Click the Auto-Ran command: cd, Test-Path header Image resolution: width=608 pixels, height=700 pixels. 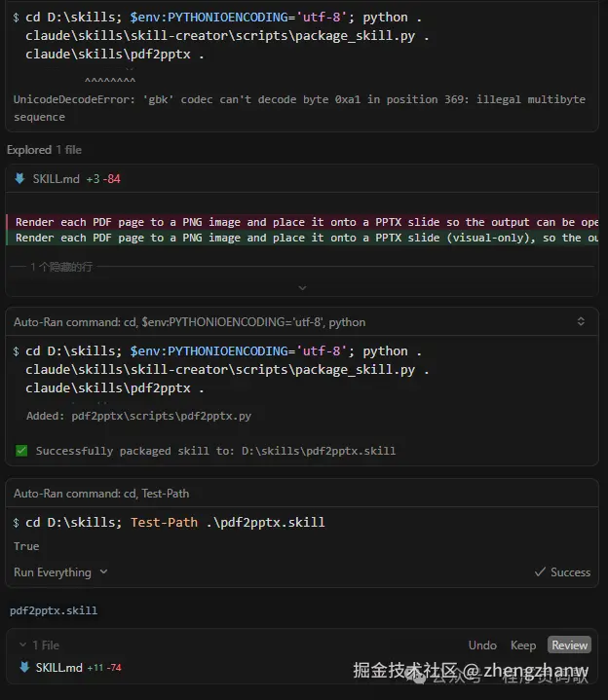(101, 494)
